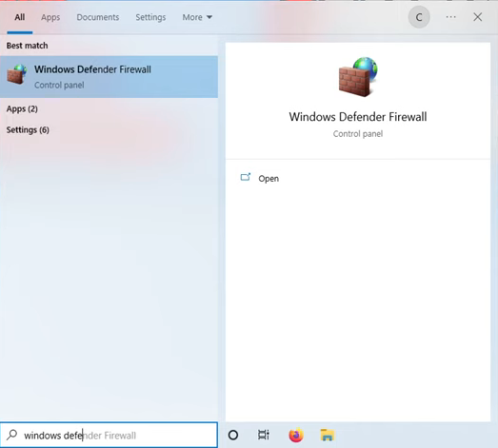Close the search panel with X
The image size is (498, 448).
coord(478,17)
